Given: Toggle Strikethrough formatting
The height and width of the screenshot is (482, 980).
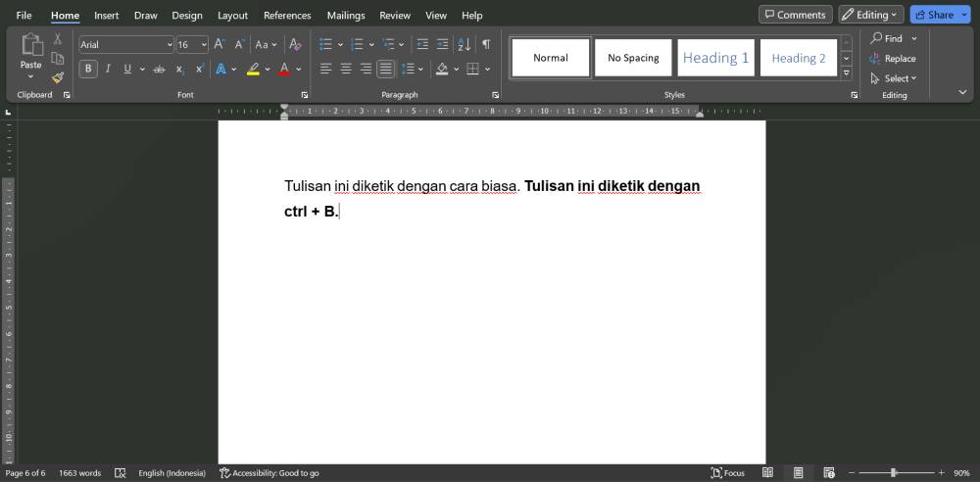Looking at the screenshot, I should coord(160,69).
